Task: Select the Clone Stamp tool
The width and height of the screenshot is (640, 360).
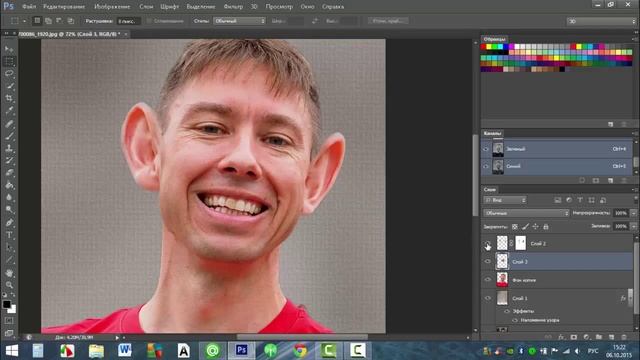Action: pyautogui.click(x=9, y=148)
